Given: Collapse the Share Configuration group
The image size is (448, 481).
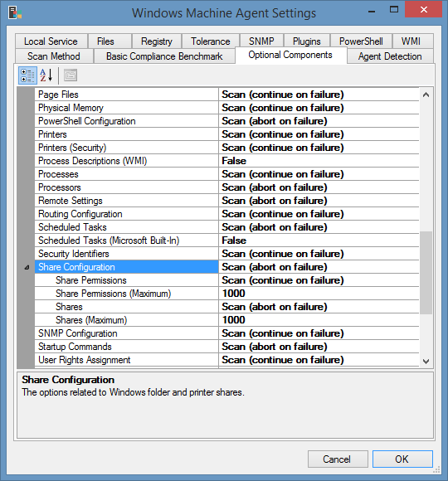Looking at the screenshot, I should point(27,268).
